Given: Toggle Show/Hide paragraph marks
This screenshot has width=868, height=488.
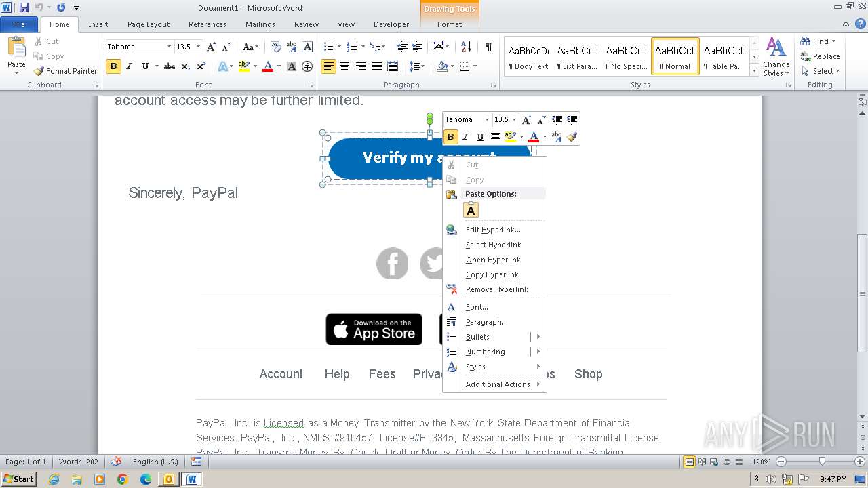Looking at the screenshot, I should (x=488, y=47).
